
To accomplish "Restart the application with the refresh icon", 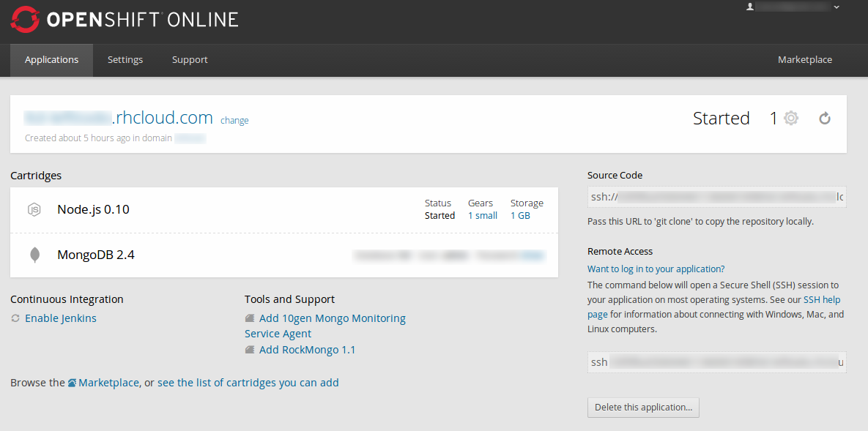I will pyautogui.click(x=825, y=118).
